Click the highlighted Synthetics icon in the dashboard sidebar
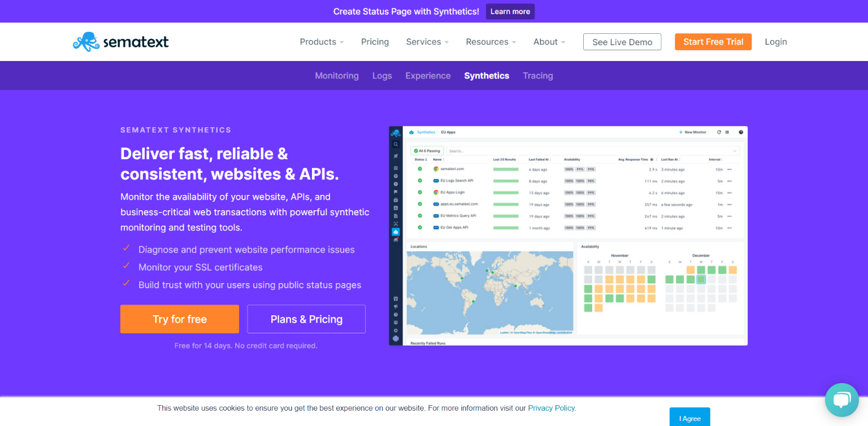 (396, 232)
